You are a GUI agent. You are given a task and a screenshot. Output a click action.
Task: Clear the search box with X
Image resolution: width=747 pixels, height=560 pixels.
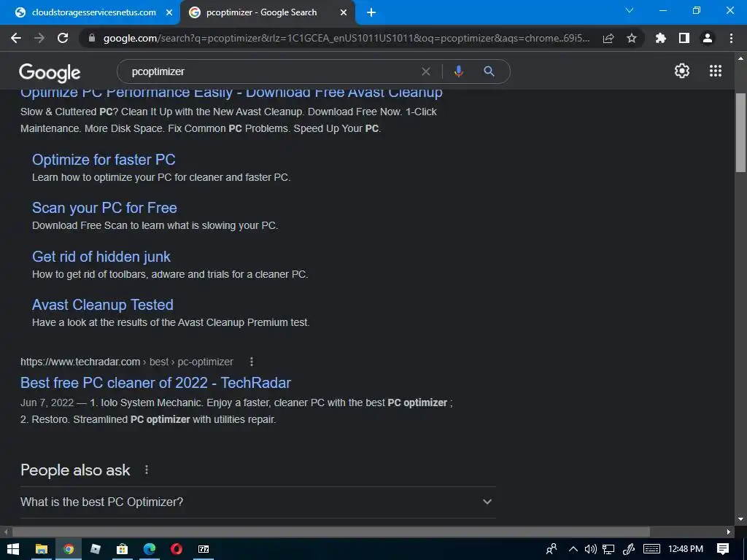pyautogui.click(x=426, y=71)
